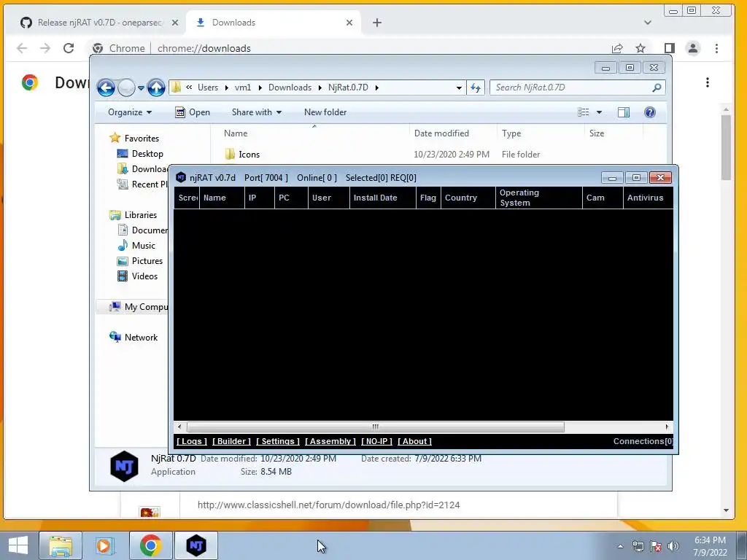Open the Assembly link in njRAT
Image resolution: width=747 pixels, height=560 pixels.
pos(330,441)
